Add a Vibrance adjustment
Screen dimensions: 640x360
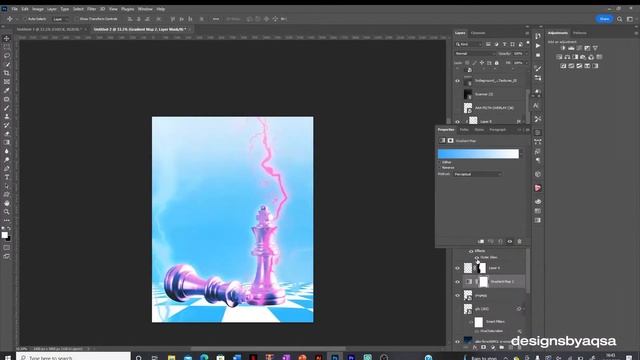pos(595,48)
